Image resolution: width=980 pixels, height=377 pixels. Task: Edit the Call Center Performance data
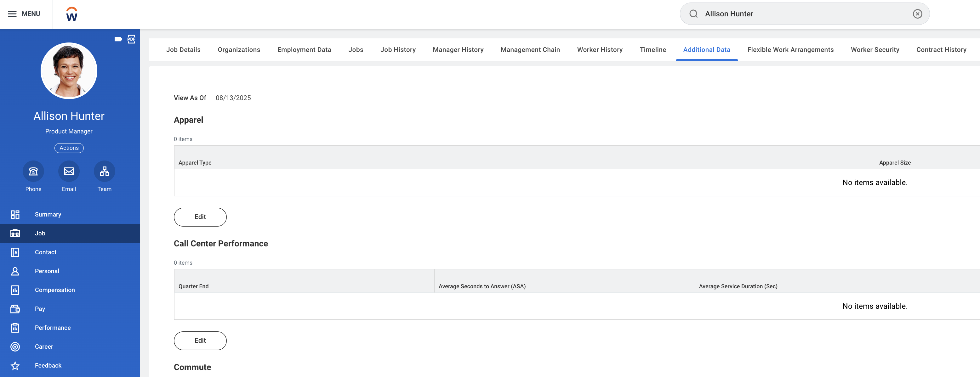point(200,340)
